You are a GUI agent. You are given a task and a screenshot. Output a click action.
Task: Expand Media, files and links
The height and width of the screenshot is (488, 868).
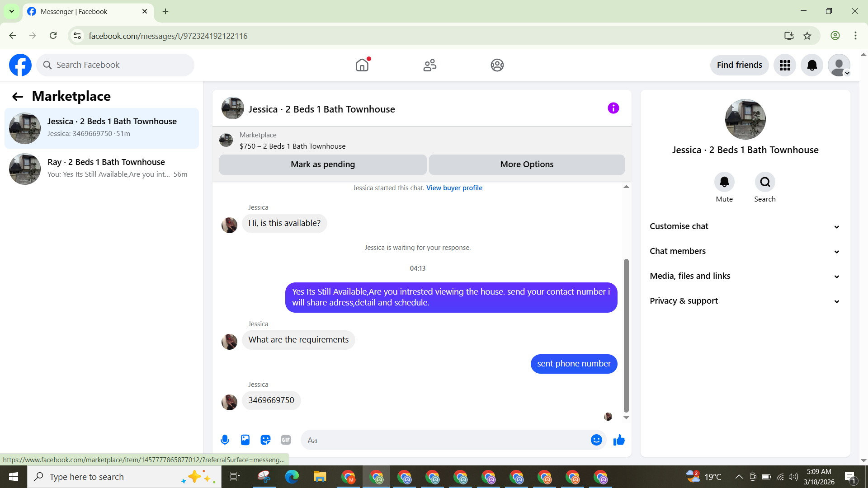745,276
